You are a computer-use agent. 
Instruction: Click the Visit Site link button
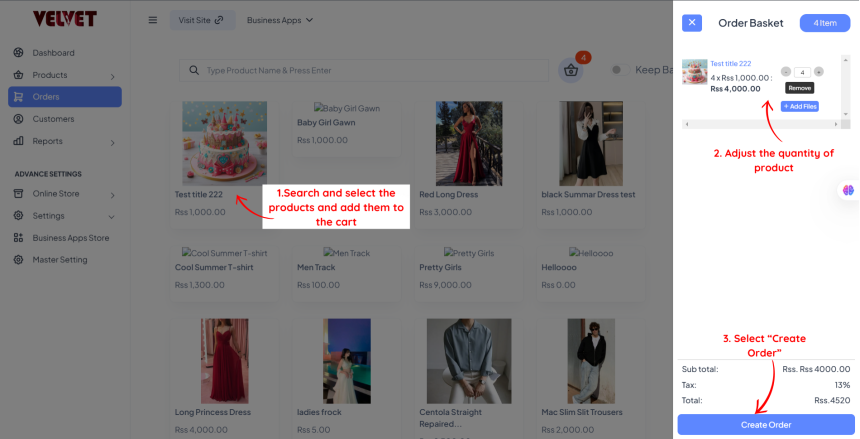pos(202,20)
